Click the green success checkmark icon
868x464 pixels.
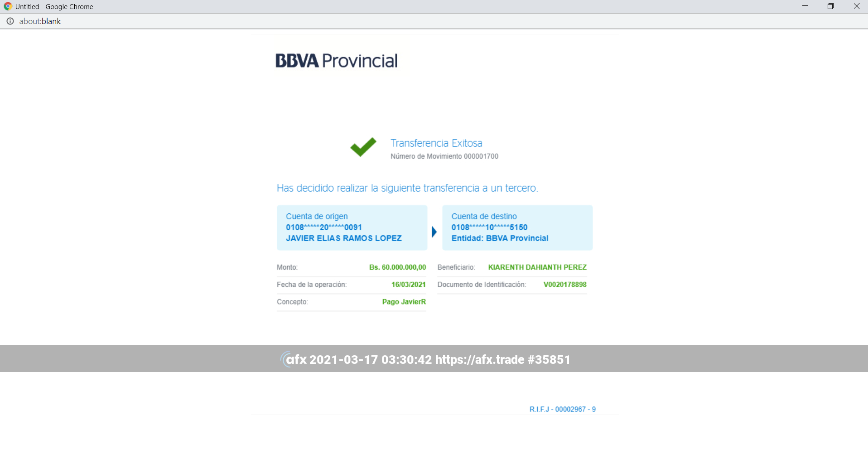click(363, 147)
